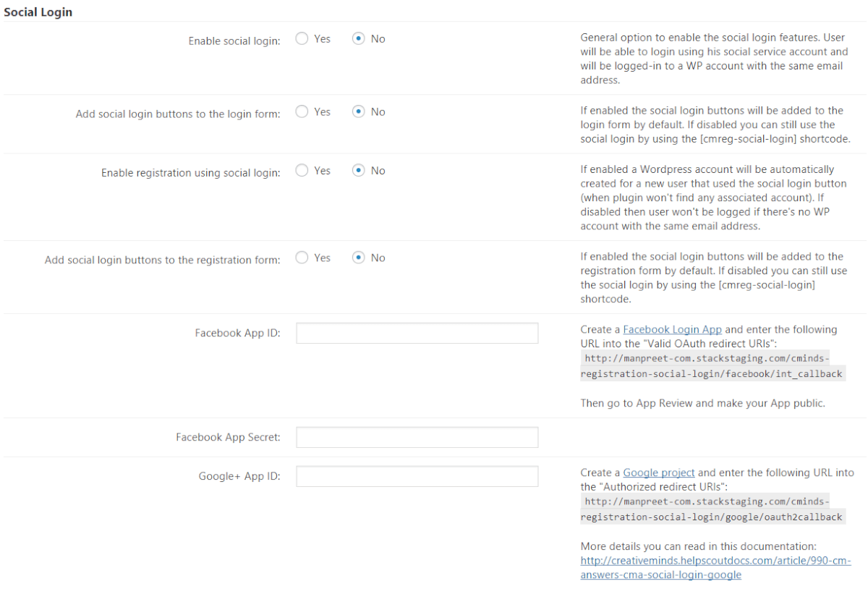Click the Google+ App ID input field
This screenshot has width=868, height=589.
point(417,476)
